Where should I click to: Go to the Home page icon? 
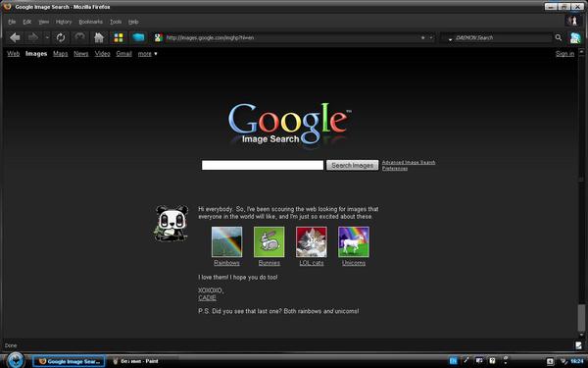[99, 37]
